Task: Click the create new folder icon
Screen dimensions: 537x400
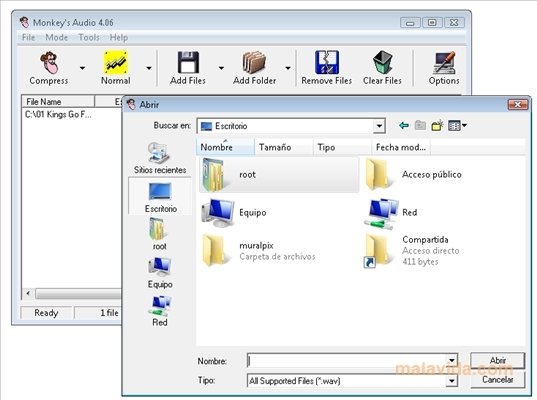Action: coord(437,126)
